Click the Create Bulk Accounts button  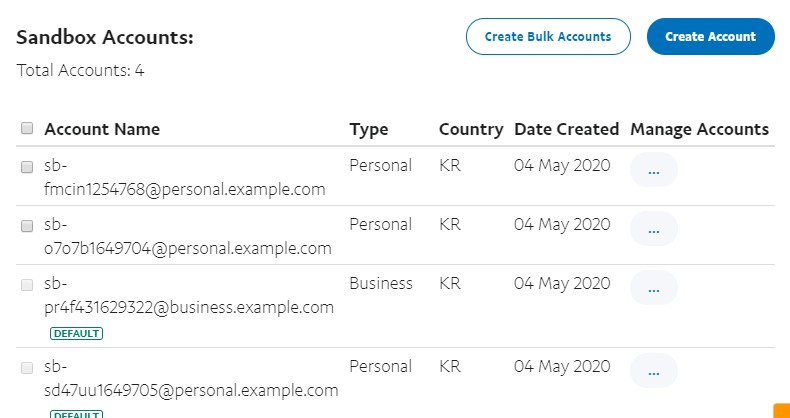tap(548, 36)
